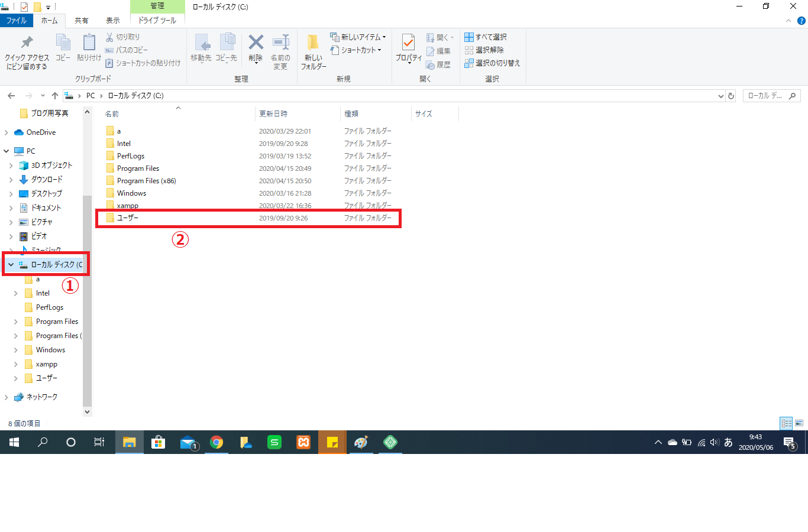Open Explorer help (blue question mark)
The height and width of the screenshot is (532, 808).
pos(801,21)
